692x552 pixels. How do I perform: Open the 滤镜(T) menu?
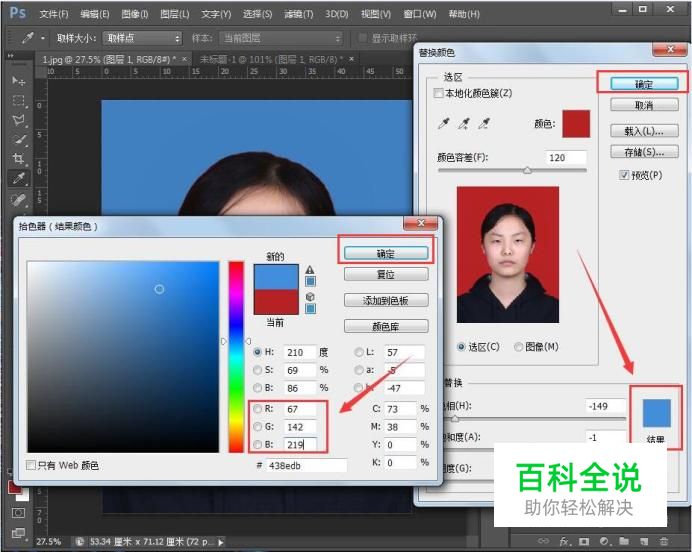click(299, 14)
